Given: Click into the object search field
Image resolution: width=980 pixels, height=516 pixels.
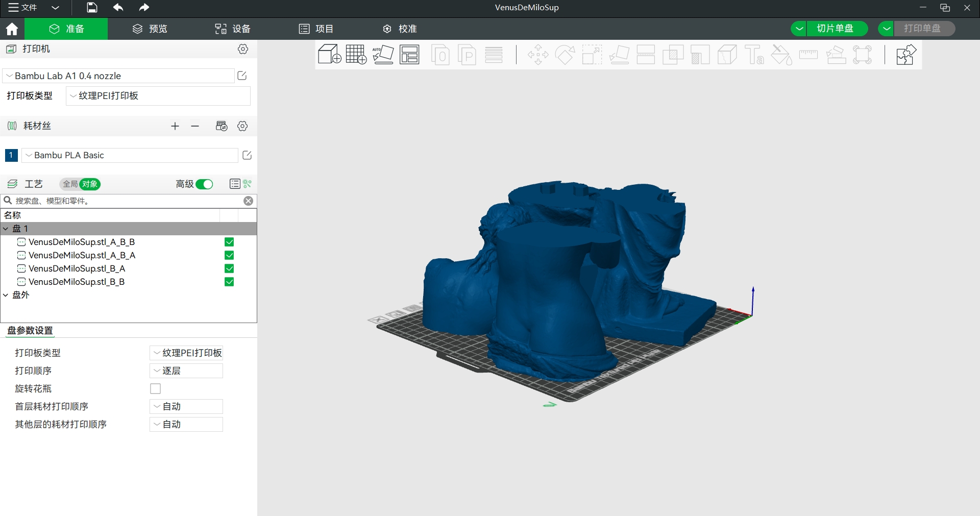Looking at the screenshot, I should (128, 201).
